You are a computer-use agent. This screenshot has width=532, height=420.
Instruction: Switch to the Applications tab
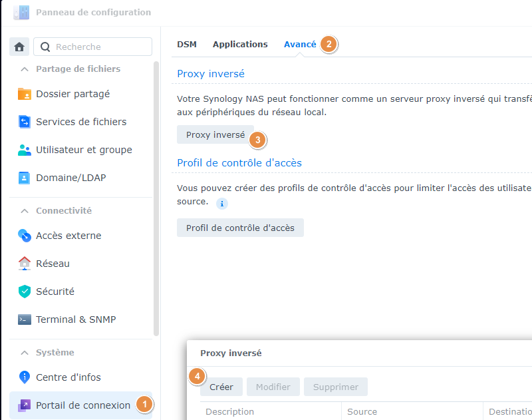tap(240, 44)
